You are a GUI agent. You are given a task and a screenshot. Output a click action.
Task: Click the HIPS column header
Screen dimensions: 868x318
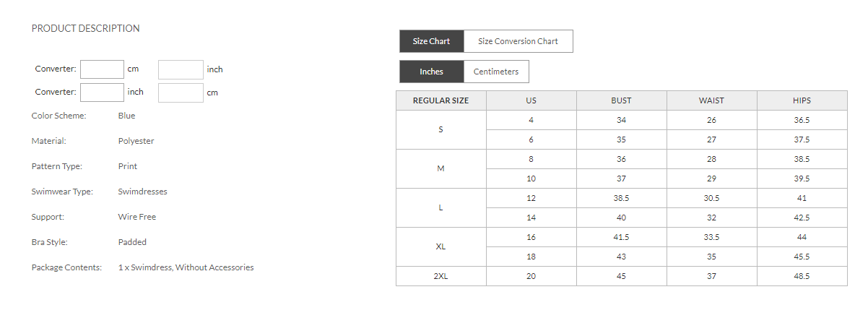[x=802, y=100]
